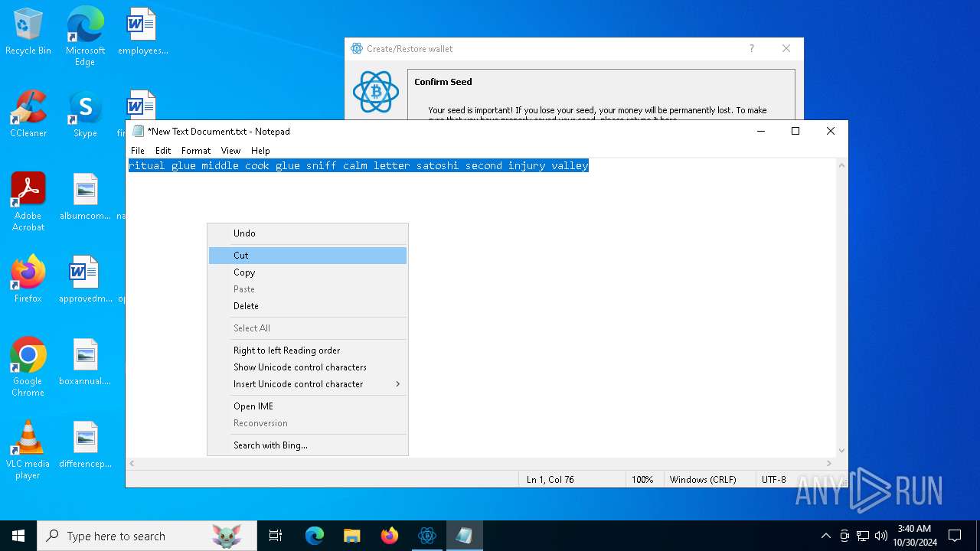The height and width of the screenshot is (551, 980).
Task: Switch to Electrum taskbar icon
Action: coord(427,536)
